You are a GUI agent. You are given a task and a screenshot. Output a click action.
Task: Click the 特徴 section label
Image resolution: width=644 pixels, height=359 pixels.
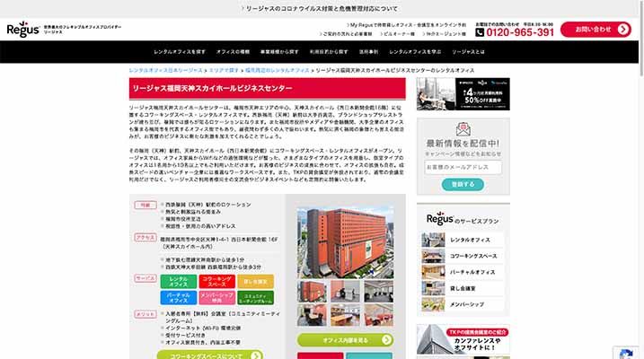[146, 206]
